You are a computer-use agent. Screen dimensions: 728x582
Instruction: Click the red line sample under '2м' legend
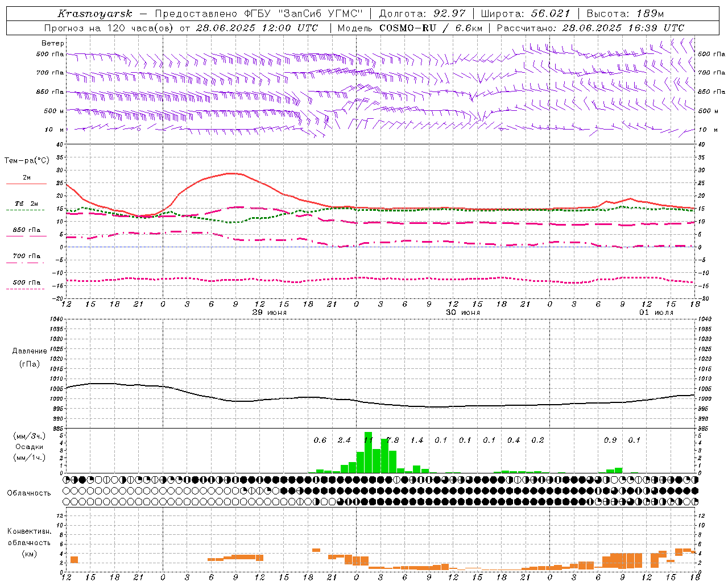pos(26,184)
